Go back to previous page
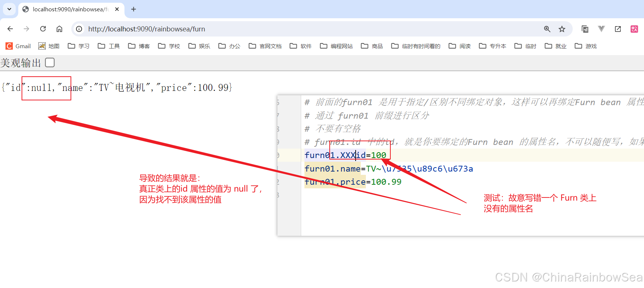Screen dimensions: 644x288 (x=10, y=29)
